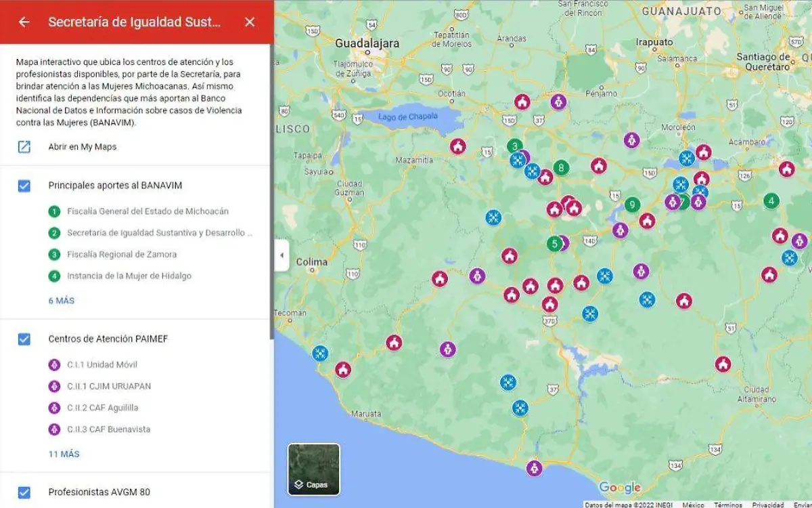Viewport: 812px width, 508px height.
Task: Switch map layers using Capas thumbnail
Action: [x=313, y=469]
